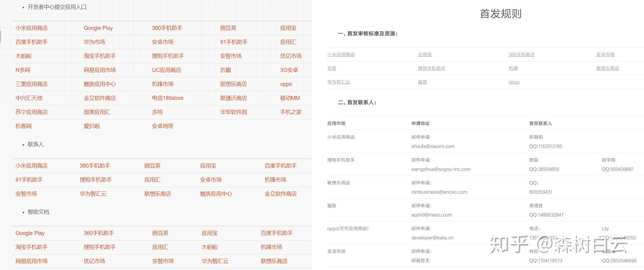
Task: Click the 华军软件园 link
Action: point(233,112)
